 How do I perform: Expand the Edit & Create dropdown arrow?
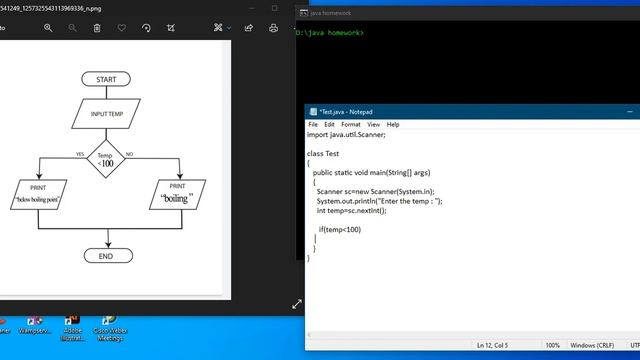point(229,28)
